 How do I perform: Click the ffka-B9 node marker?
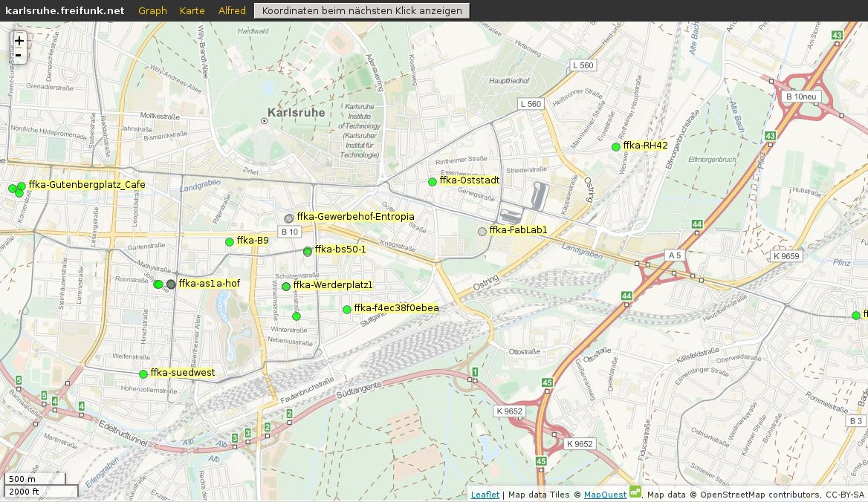pos(228,241)
